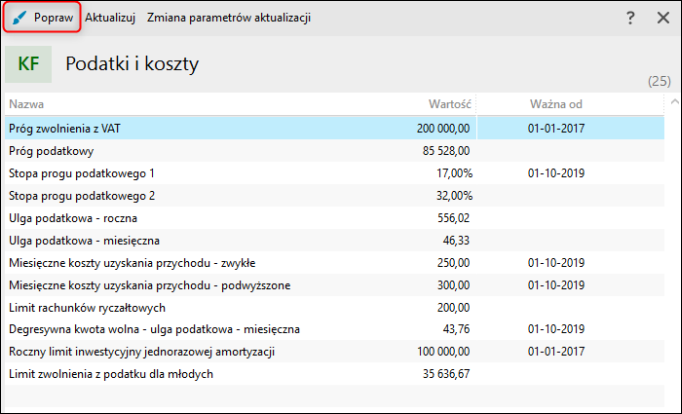Select Limit rachunków ryczałtowych row
This screenshot has width=682, height=414.
[x=334, y=308]
